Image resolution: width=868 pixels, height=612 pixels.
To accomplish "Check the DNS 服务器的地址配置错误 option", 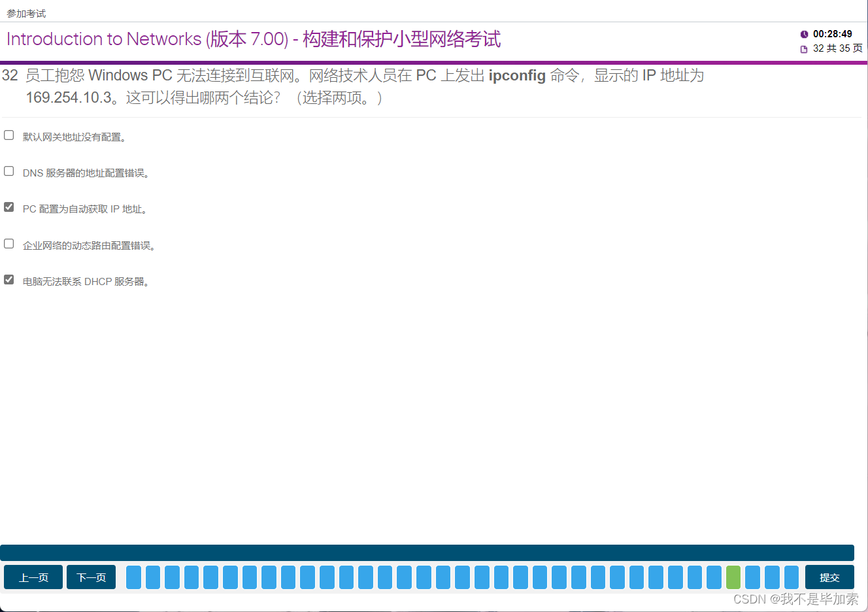I will tap(8, 171).
